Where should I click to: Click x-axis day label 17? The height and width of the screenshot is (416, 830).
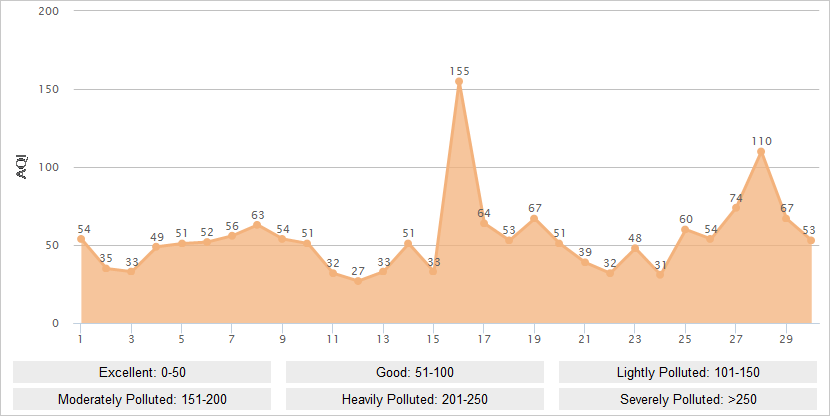[484, 339]
